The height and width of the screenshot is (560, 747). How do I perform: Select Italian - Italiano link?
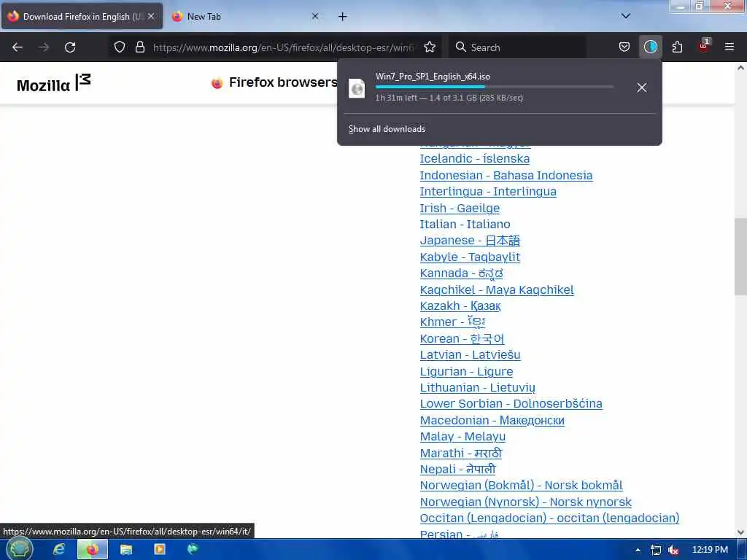[x=465, y=225]
